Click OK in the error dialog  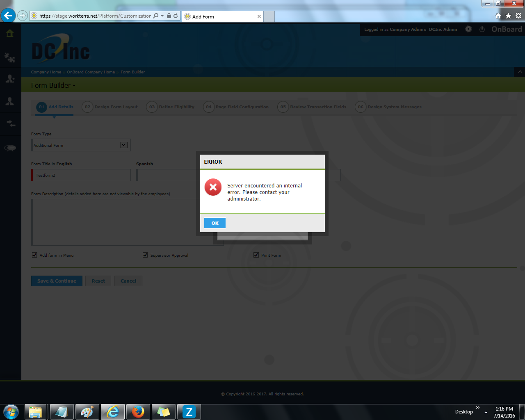215,223
